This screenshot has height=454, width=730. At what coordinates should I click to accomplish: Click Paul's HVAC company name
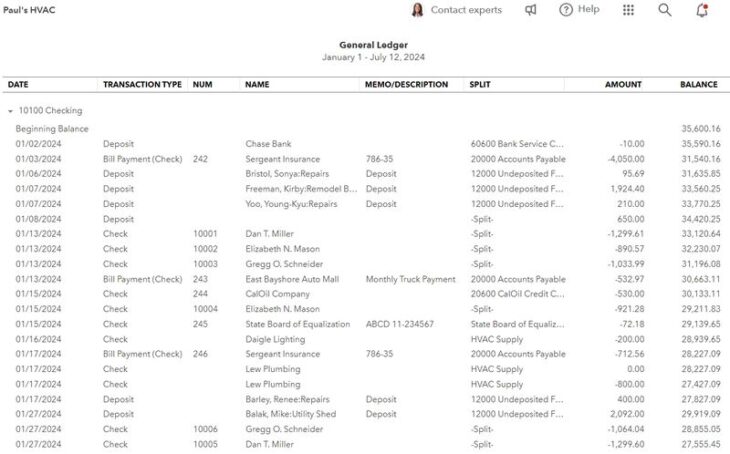coord(29,10)
